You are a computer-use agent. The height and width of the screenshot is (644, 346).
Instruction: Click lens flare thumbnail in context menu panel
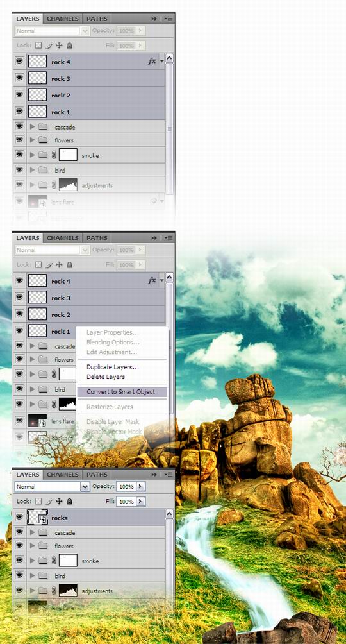pyautogui.click(x=37, y=421)
